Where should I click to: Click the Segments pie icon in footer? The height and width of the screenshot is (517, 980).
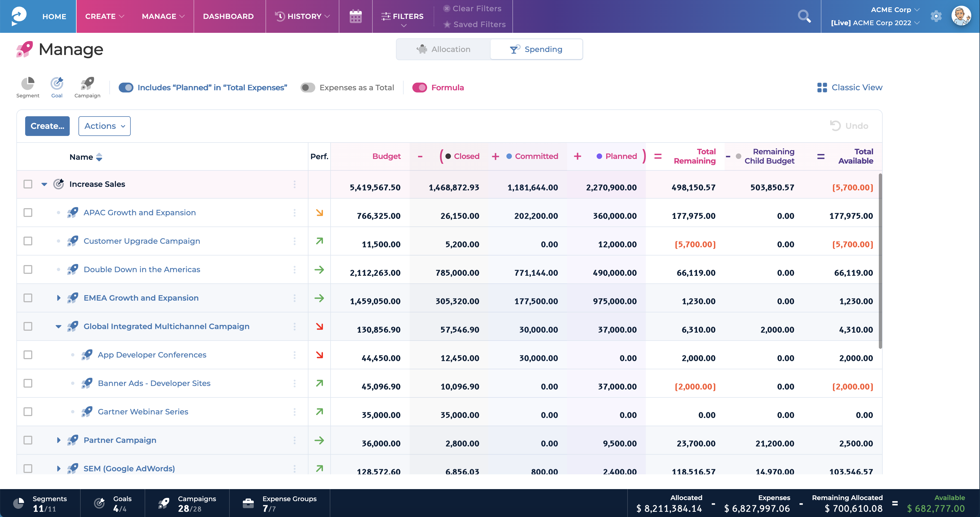point(19,503)
